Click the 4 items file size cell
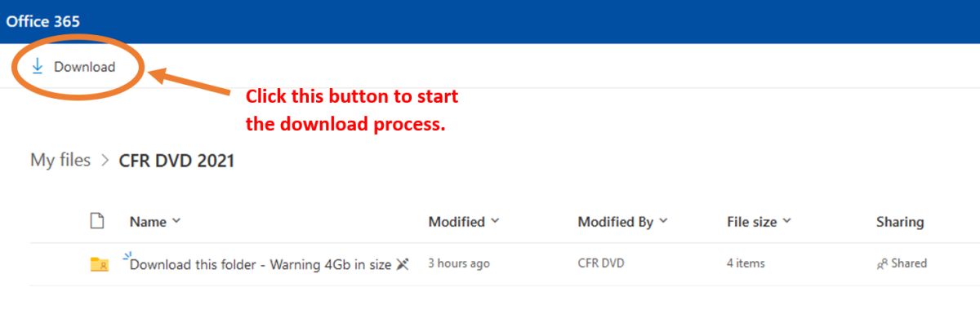The width and height of the screenshot is (980, 314). tap(746, 263)
